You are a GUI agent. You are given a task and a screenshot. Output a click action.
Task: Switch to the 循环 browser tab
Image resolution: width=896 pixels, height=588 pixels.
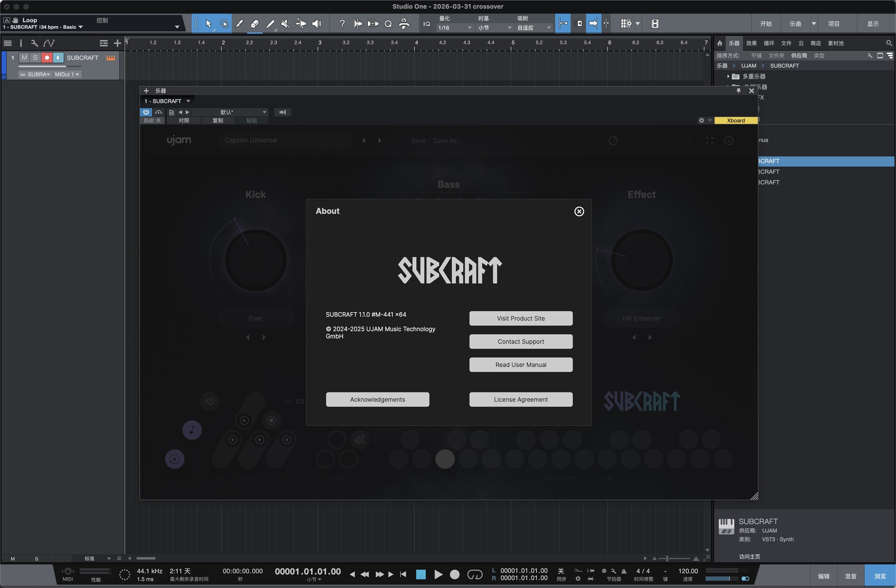point(769,43)
